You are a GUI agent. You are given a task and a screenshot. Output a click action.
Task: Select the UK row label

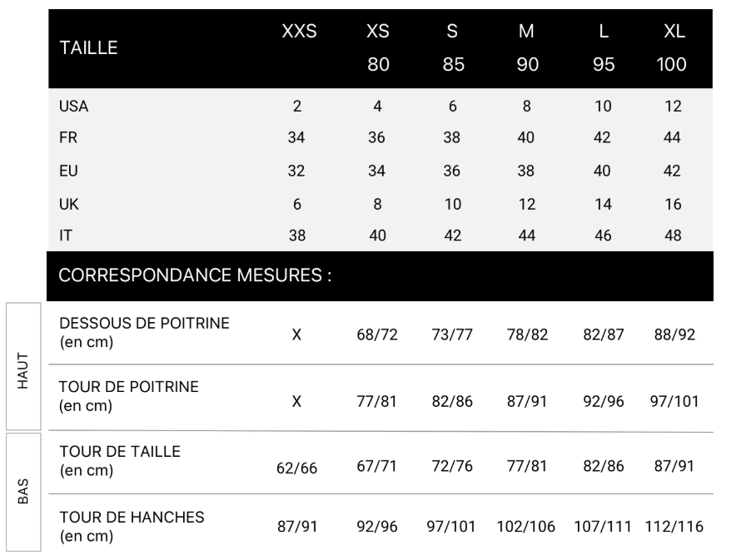[68, 204]
